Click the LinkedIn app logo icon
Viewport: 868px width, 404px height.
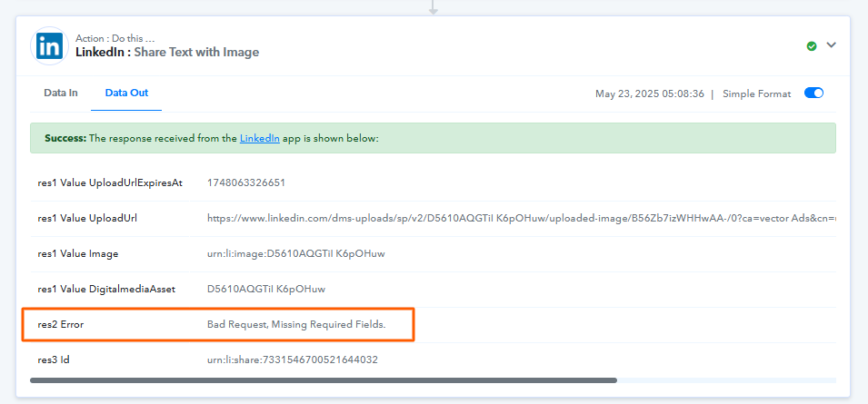49,46
